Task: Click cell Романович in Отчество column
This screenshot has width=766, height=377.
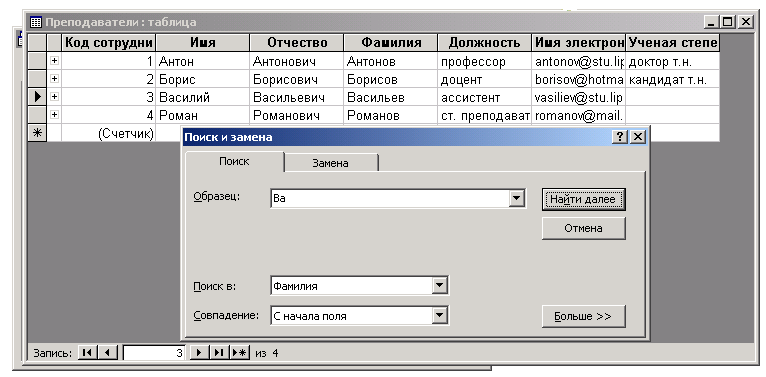Action: coord(297,115)
